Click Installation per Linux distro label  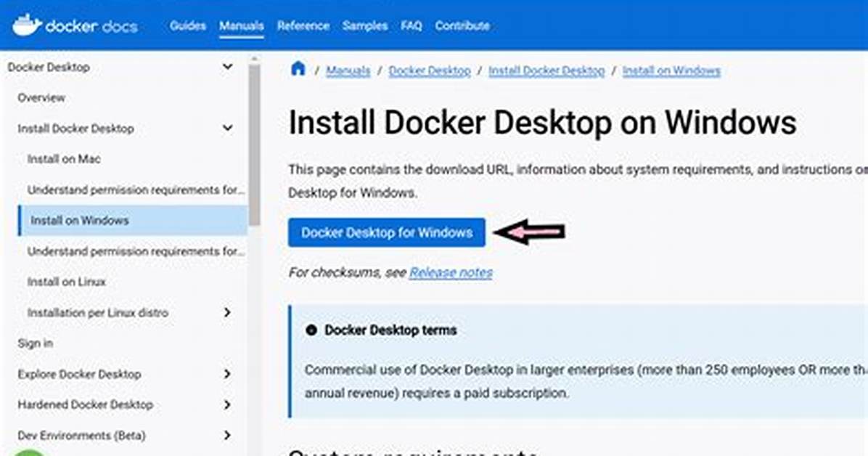coord(98,312)
